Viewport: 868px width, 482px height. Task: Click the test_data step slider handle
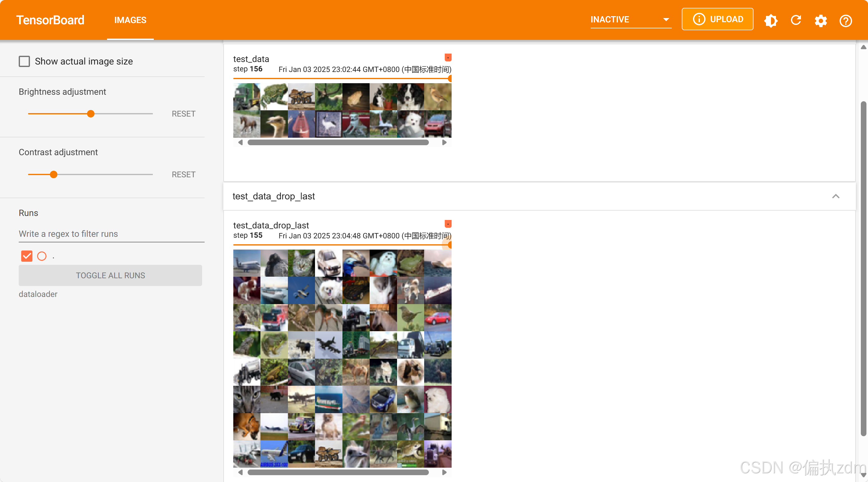(449, 79)
